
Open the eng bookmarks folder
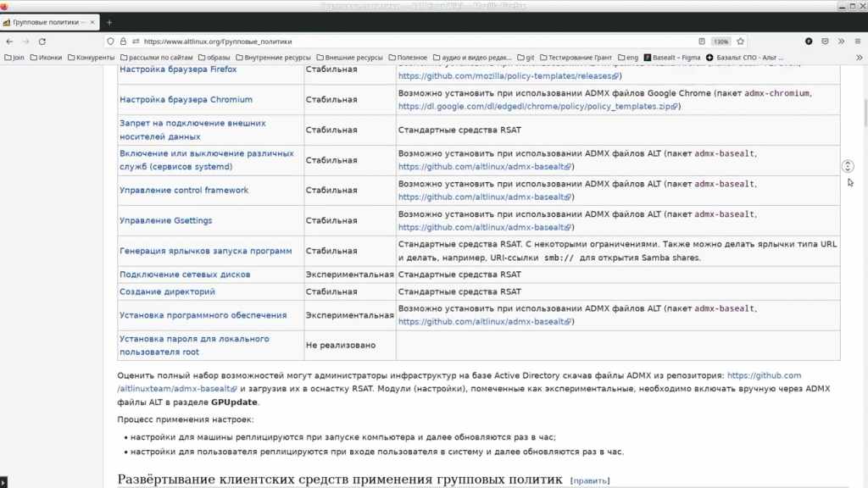(x=628, y=58)
